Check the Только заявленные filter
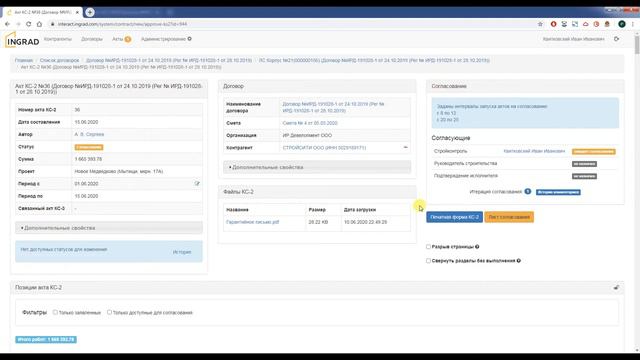The width and height of the screenshot is (640, 360). [55, 312]
